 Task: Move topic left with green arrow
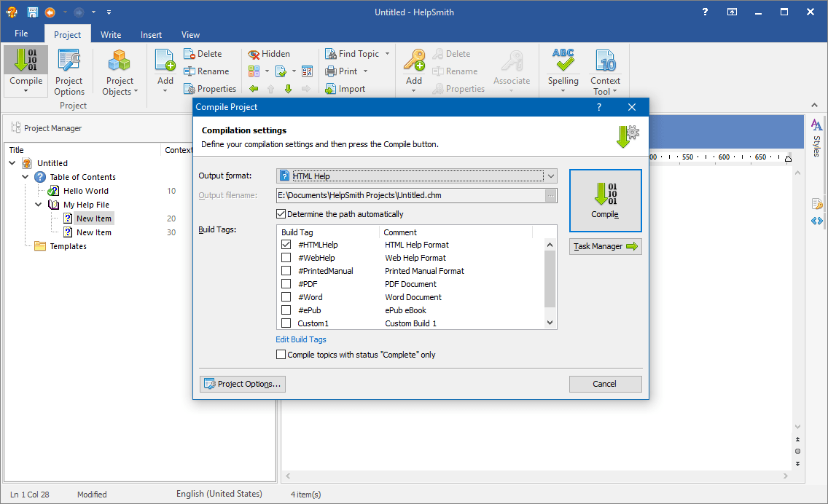click(x=254, y=89)
